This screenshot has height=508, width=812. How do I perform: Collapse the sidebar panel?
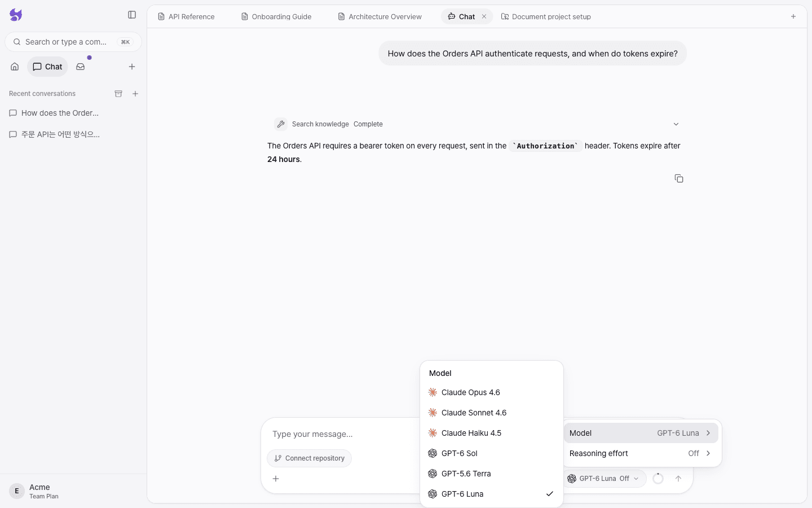132,15
